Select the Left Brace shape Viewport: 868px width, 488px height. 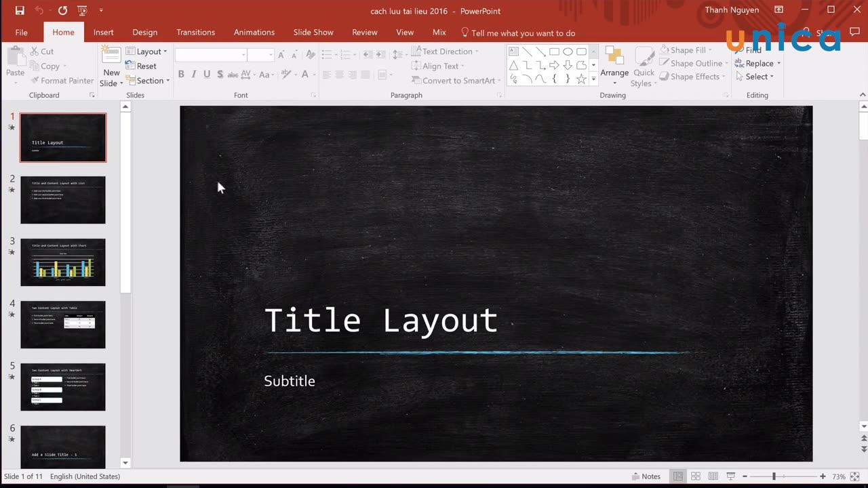[554, 79]
